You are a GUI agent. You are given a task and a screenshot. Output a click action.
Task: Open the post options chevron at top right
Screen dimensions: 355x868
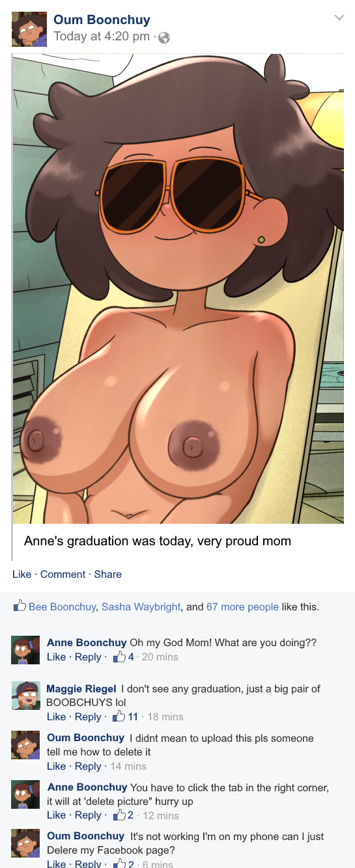tap(339, 18)
